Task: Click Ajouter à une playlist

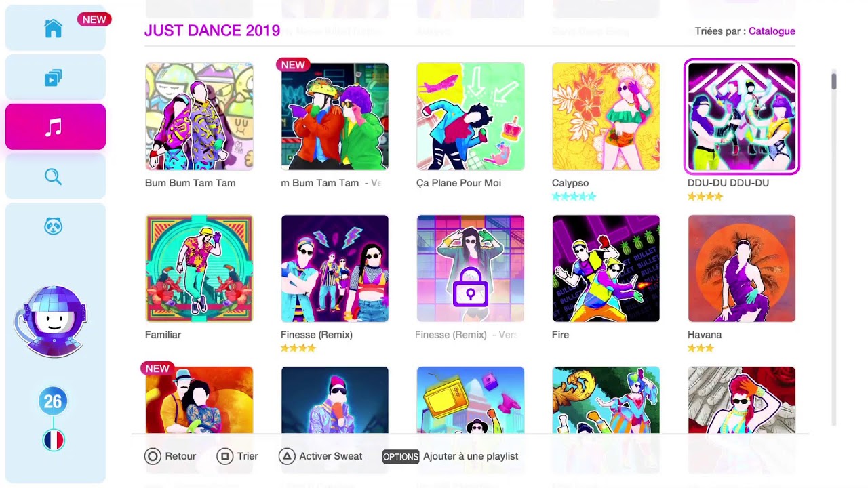Action: pos(471,456)
